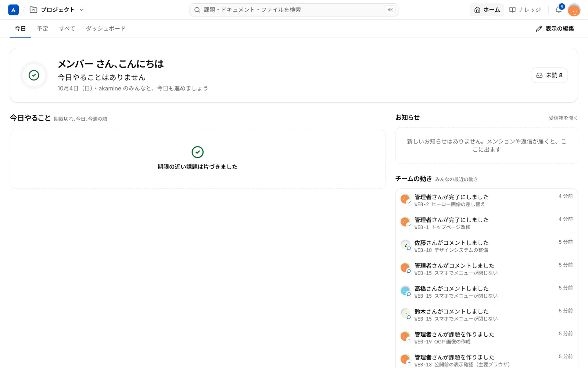Open the プロジェクト dropdown

coord(57,10)
